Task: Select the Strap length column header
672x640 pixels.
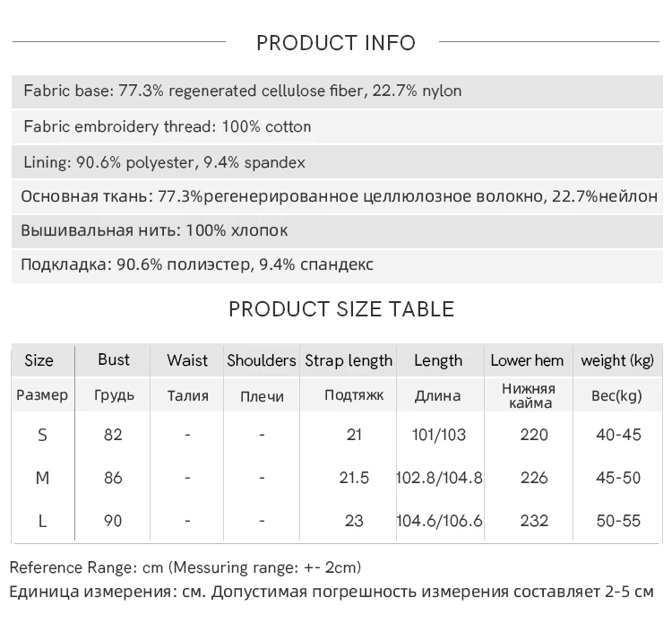Action: [x=349, y=360]
